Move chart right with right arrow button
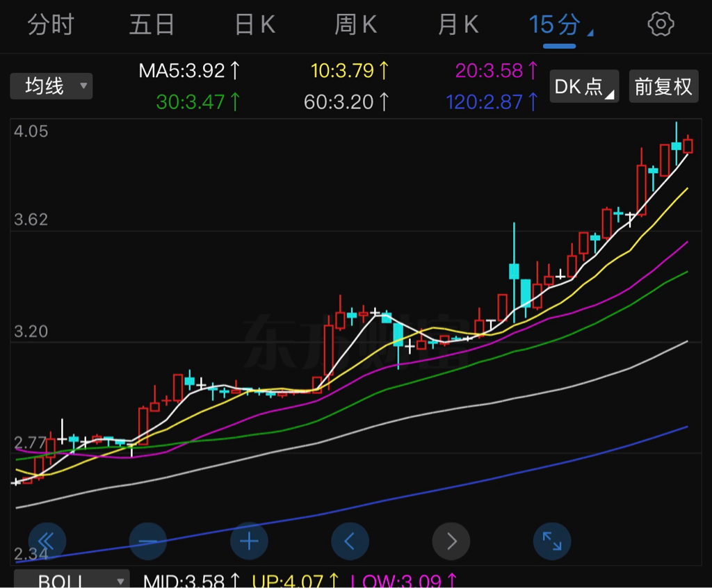Screen dimensions: 712x588 click(451, 541)
